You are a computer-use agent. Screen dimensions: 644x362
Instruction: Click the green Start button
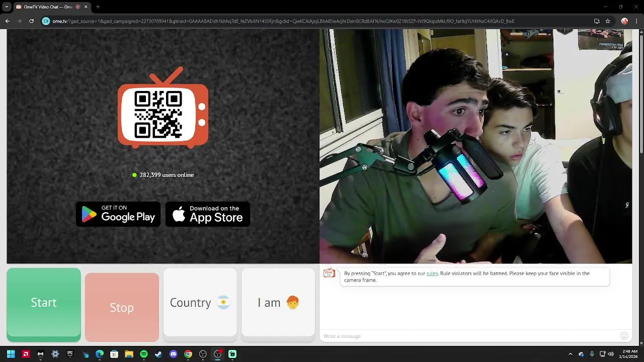coord(44,305)
